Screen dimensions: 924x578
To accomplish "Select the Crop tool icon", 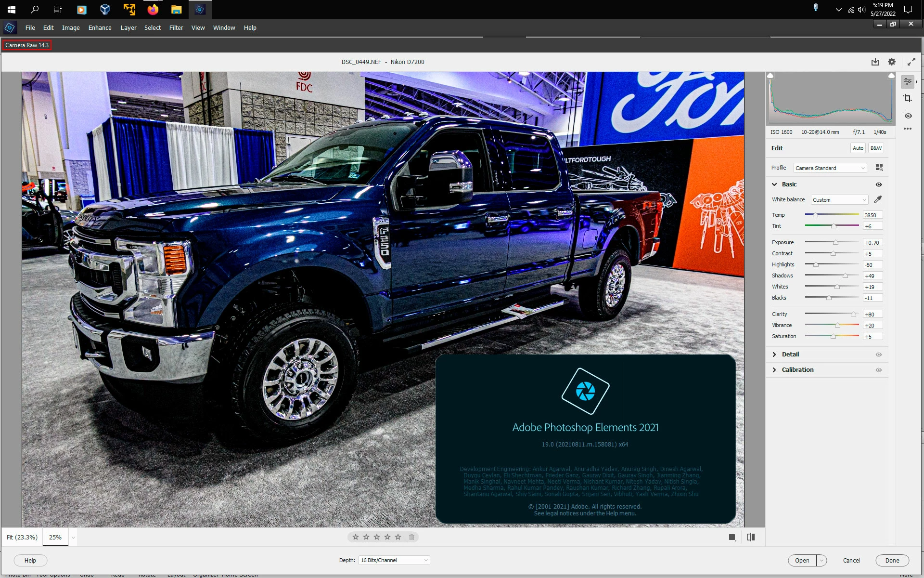I will [907, 98].
